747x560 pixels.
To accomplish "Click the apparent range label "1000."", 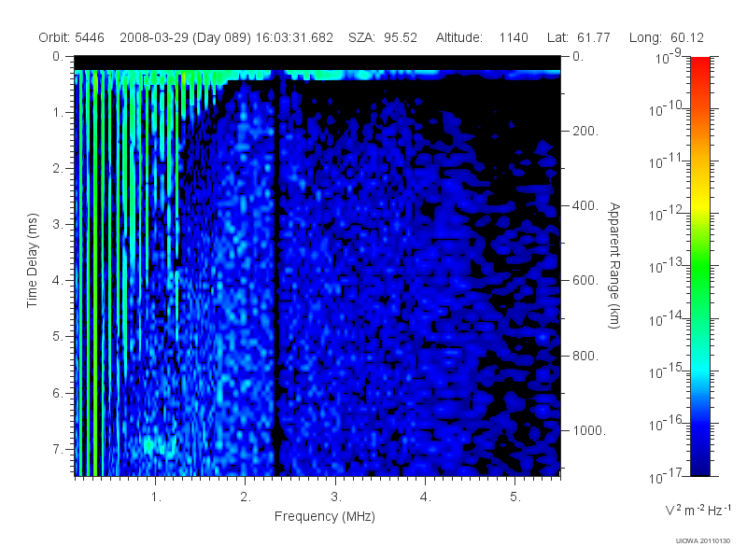I will 589,430.
